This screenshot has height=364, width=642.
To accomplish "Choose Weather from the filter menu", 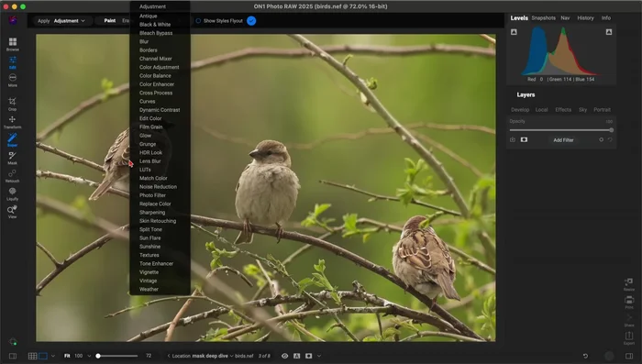I will pyautogui.click(x=149, y=289).
